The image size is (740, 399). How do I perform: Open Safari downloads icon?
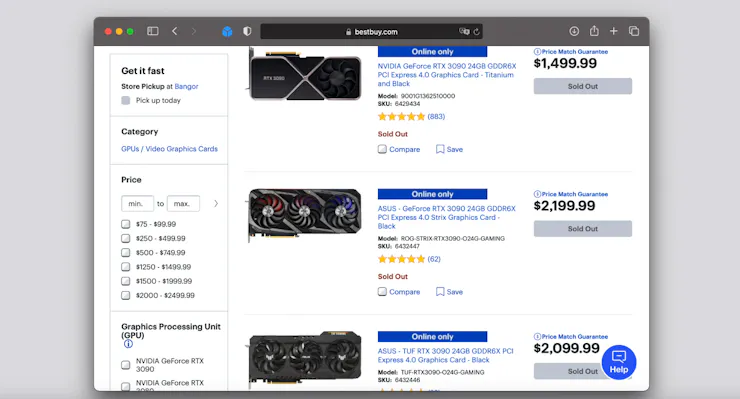574,31
